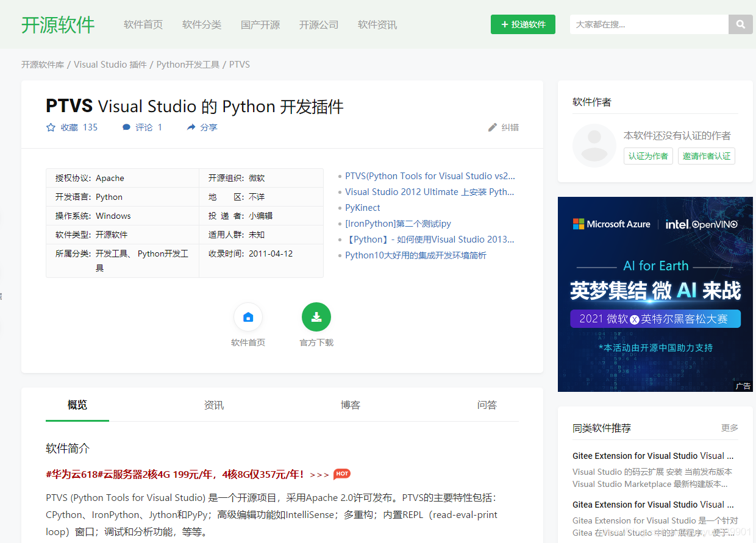Click Visual Studio 插件 breadcrumb

click(x=110, y=65)
